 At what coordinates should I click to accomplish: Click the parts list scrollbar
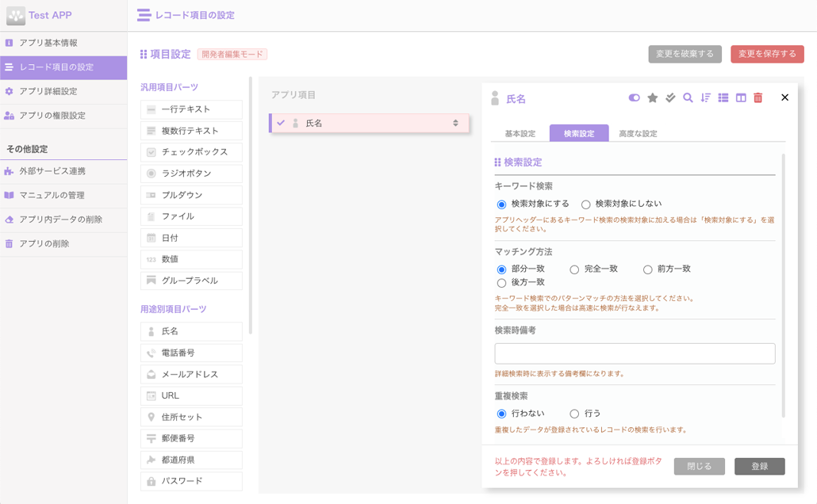pyautogui.click(x=251, y=206)
